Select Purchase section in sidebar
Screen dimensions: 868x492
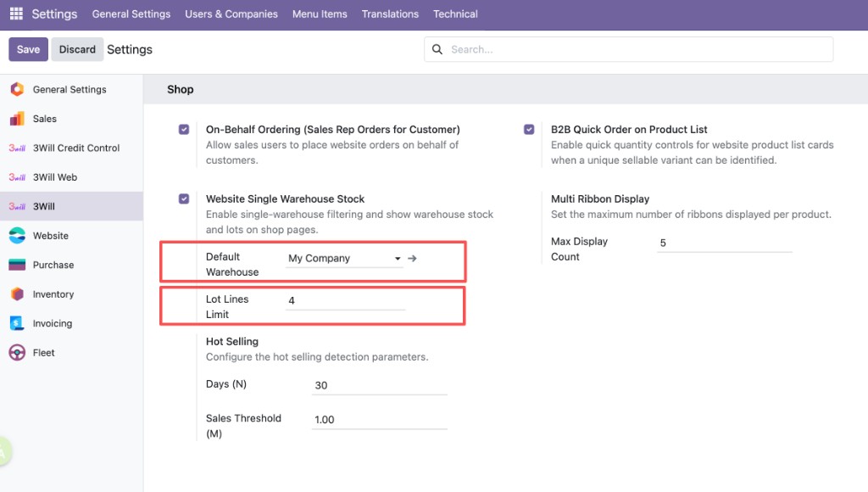tap(71, 265)
